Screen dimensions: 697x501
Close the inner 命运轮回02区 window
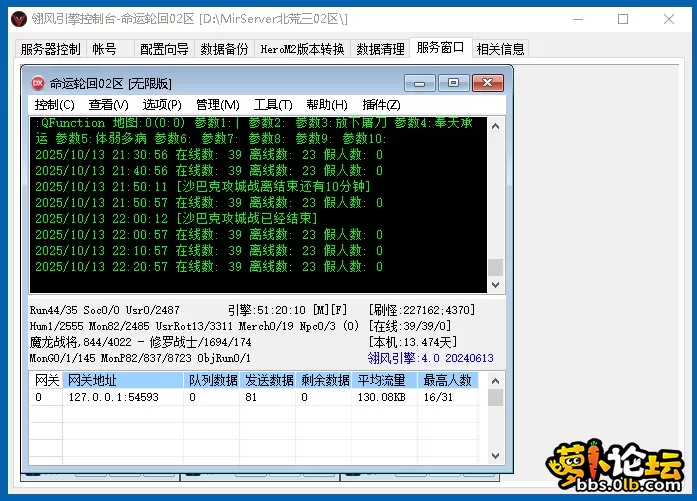488,83
